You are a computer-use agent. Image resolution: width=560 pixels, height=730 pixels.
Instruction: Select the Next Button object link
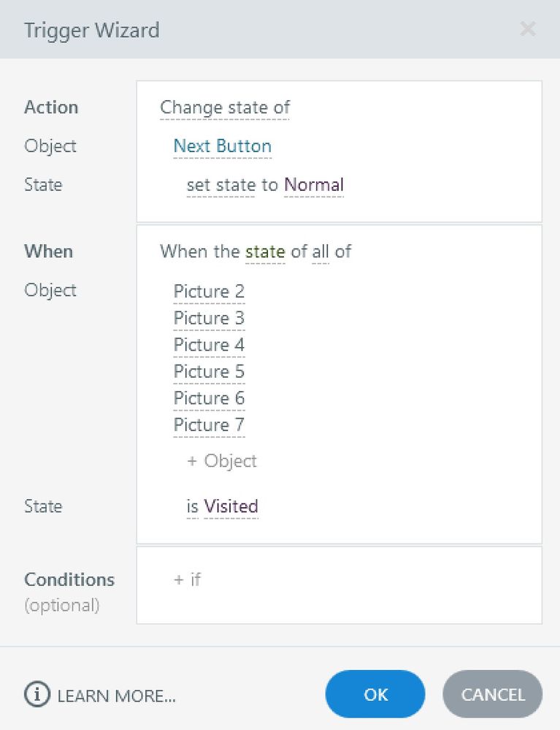click(222, 146)
